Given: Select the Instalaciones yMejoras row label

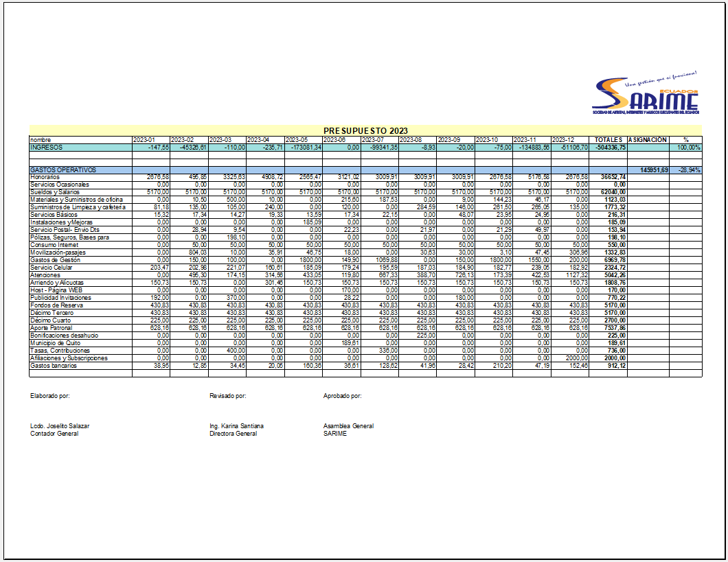Looking at the screenshot, I should tap(61, 222).
